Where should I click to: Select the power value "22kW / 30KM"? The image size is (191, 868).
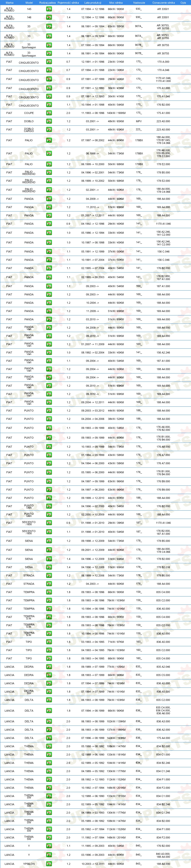[x=116, y=70]
